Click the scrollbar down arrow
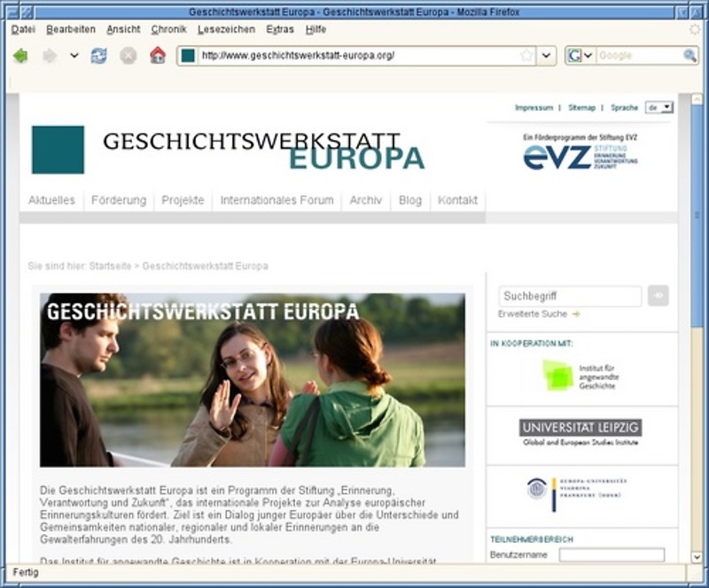This screenshot has width=709, height=588. coord(697,557)
